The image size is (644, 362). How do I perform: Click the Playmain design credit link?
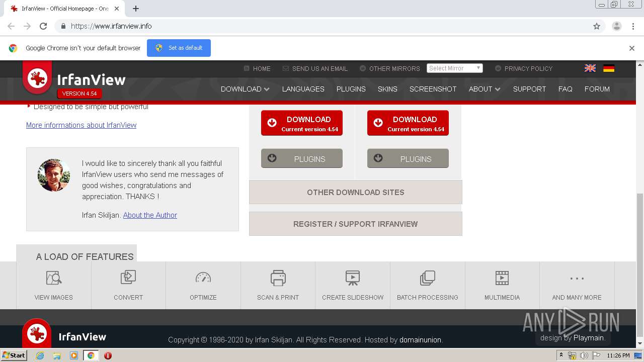[589, 338]
